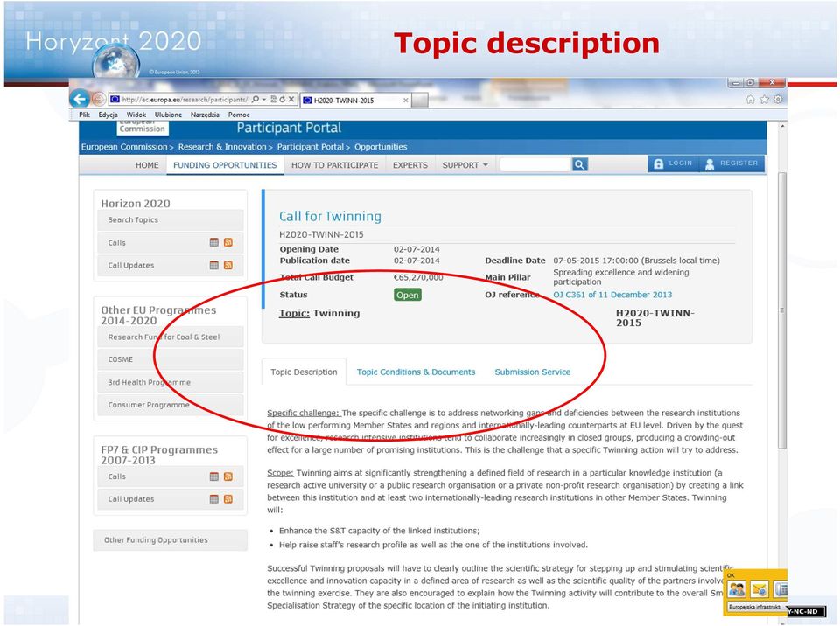Viewport: 840px width, 626px height.
Task: Click calendar icon beside FP7 & CIP Calls
Action: pyautogui.click(x=214, y=476)
